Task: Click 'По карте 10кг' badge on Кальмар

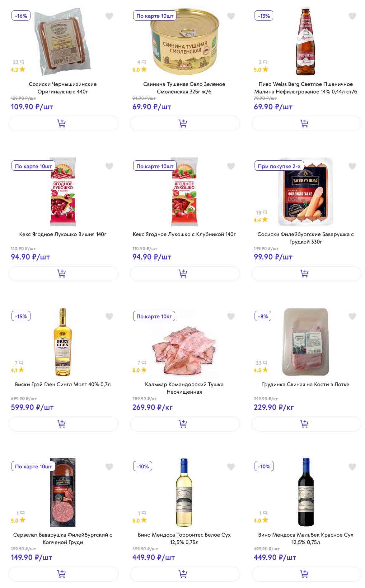Action: pyautogui.click(x=154, y=316)
